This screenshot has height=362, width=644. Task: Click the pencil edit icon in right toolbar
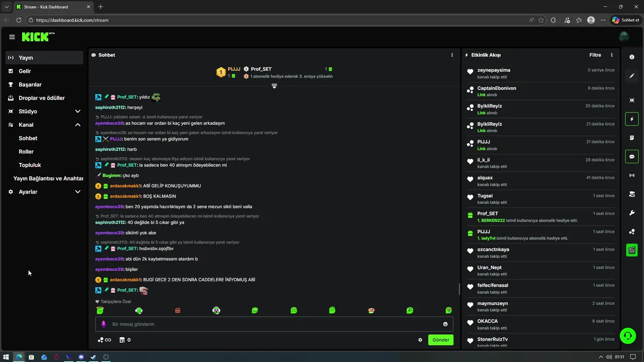tap(632, 76)
